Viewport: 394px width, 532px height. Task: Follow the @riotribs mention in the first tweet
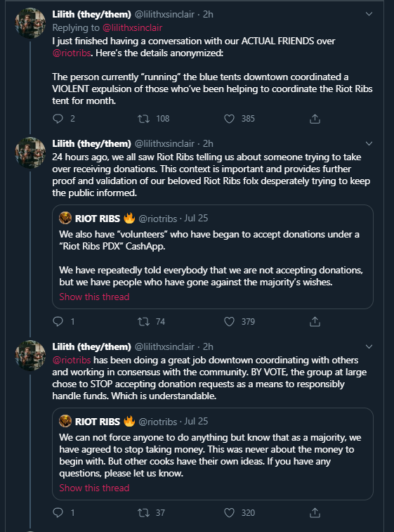tap(72, 53)
